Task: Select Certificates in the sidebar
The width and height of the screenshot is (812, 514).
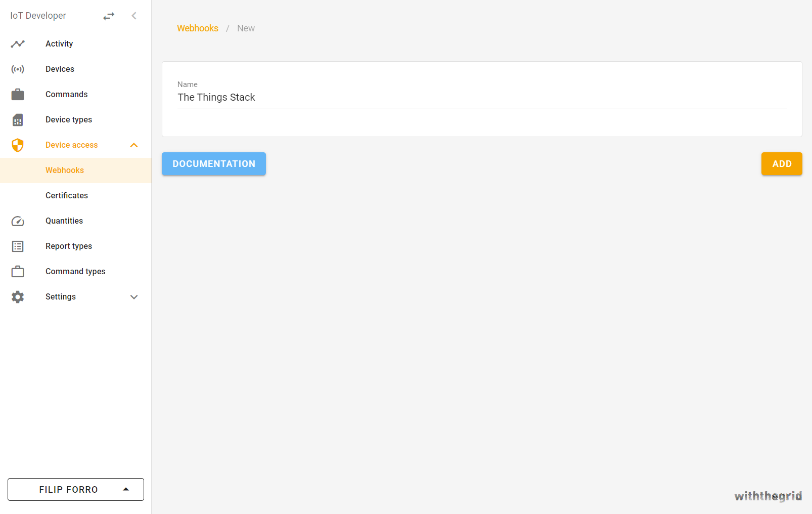Action: [x=66, y=195]
